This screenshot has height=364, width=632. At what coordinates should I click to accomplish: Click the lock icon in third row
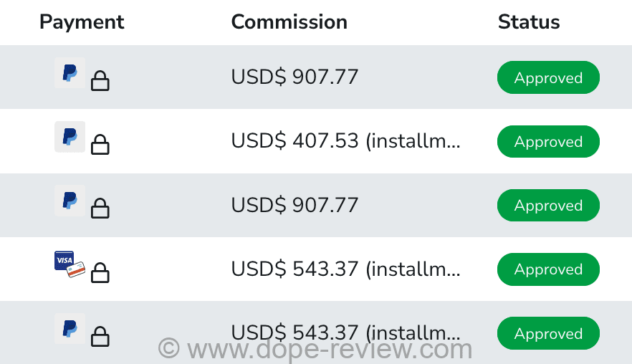tap(100, 209)
